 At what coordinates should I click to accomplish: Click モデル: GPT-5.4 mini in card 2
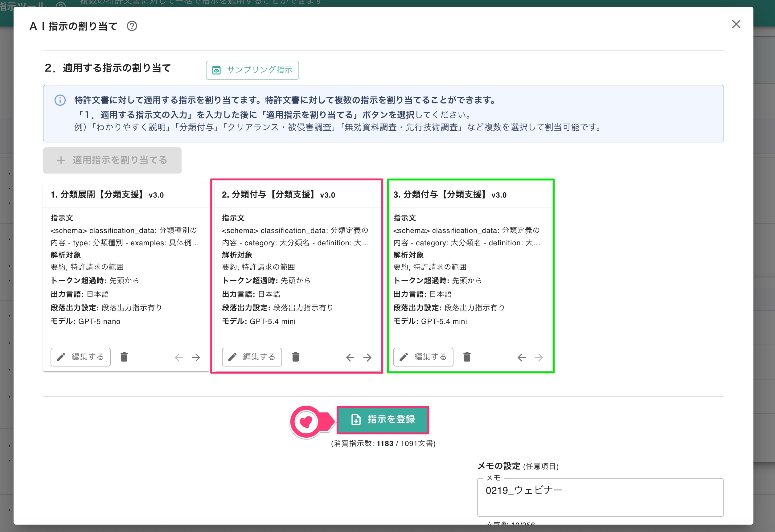coord(259,321)
